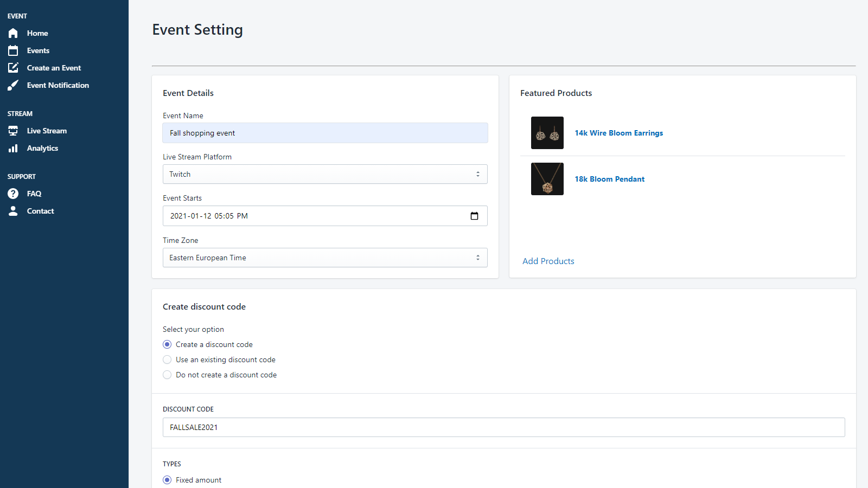Viewport: 868px width, 488px height.
Task: Open the Event Starts date picker
Action: pos(475,216)
